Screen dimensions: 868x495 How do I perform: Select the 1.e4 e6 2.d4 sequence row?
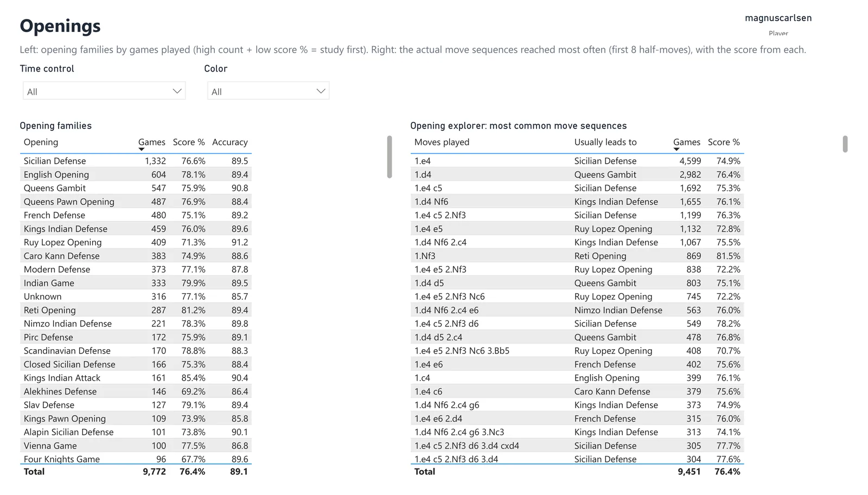[x=577, y=419]
